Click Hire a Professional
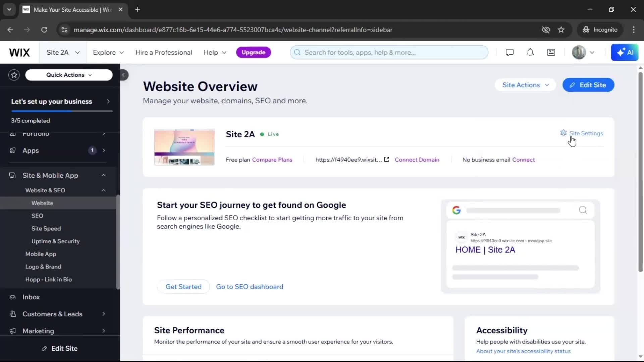 pyautogui.click(x=164, y=52)
